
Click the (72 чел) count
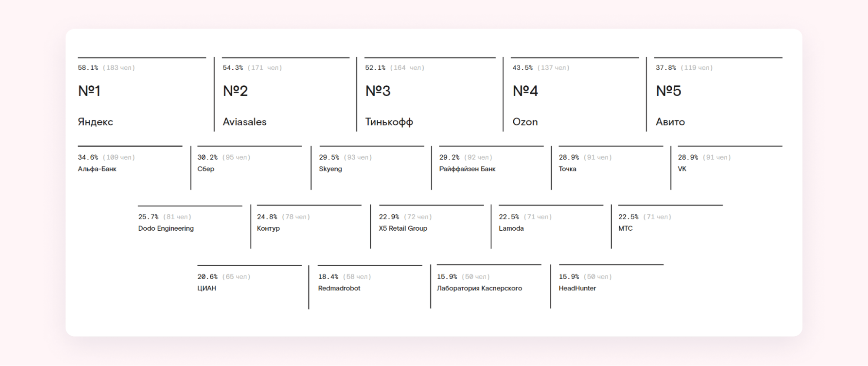[x=418, y=217]
